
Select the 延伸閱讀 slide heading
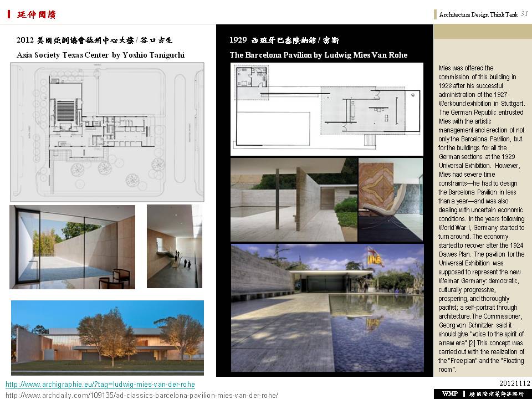(x=36, y=14)
